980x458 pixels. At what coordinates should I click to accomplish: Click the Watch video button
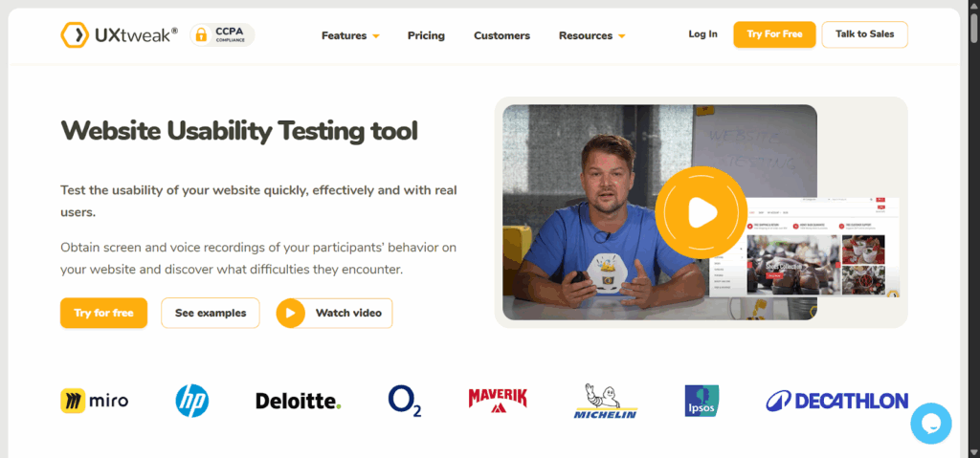coord(334,313)
